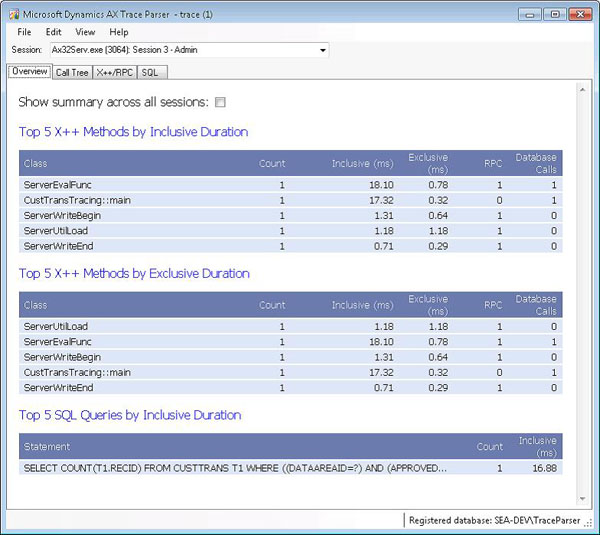Sort by Inclusive (ms) column in first table
Viewport: 600px width, 535px height.
click(363, 163)
